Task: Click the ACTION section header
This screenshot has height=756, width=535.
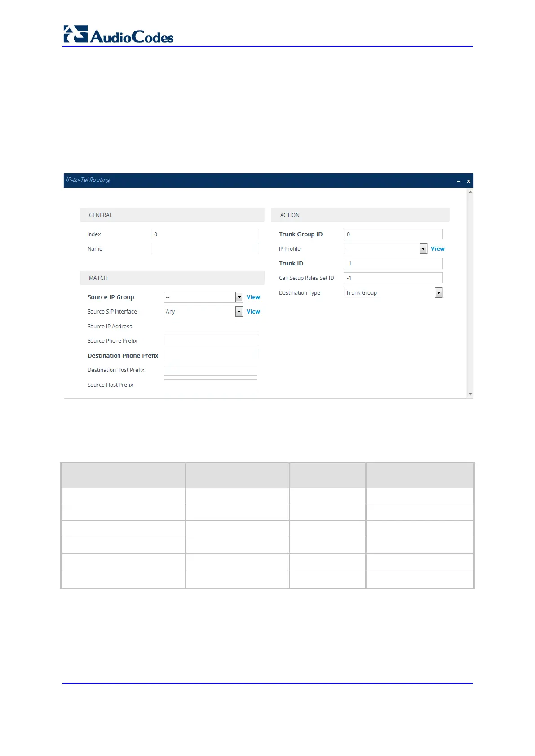Action: (360, 215)
